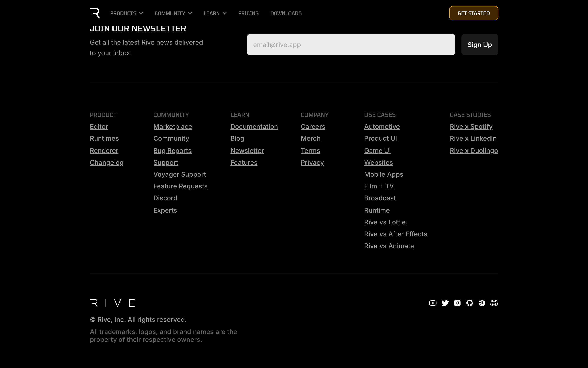
Task: Open the Documentation link
Action: click(x=254, y=127)
